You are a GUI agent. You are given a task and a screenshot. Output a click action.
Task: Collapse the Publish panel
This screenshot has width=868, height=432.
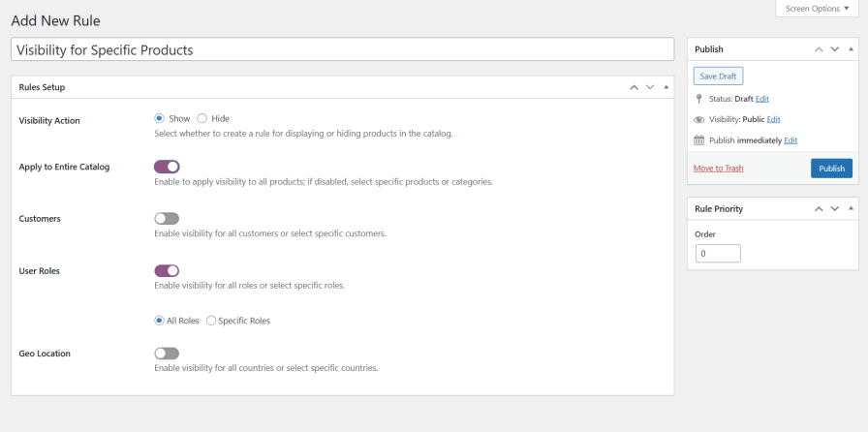(852, 48)
